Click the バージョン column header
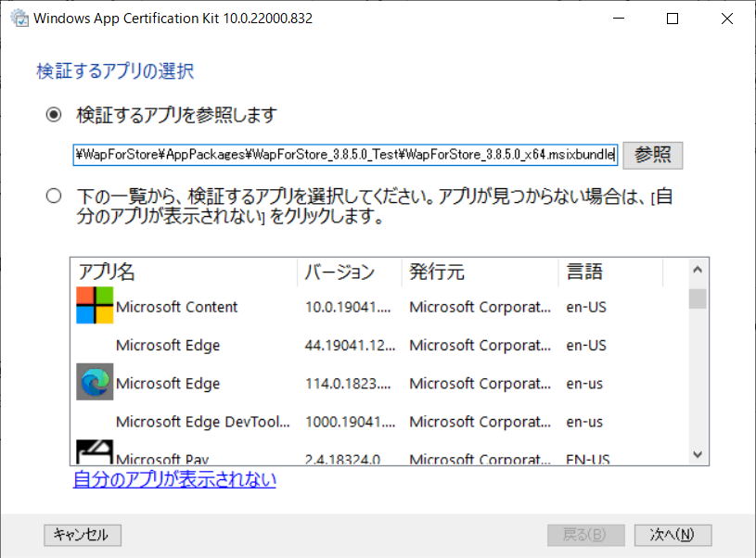 [340, 272]
